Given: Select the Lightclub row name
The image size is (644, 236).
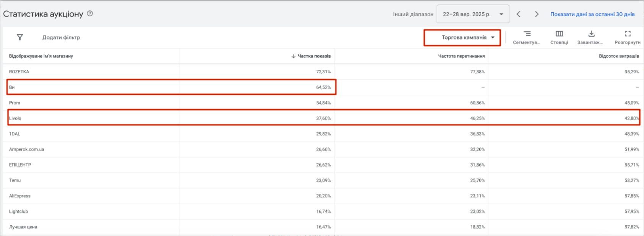Looking at the screenshot, I should [18, 212].
